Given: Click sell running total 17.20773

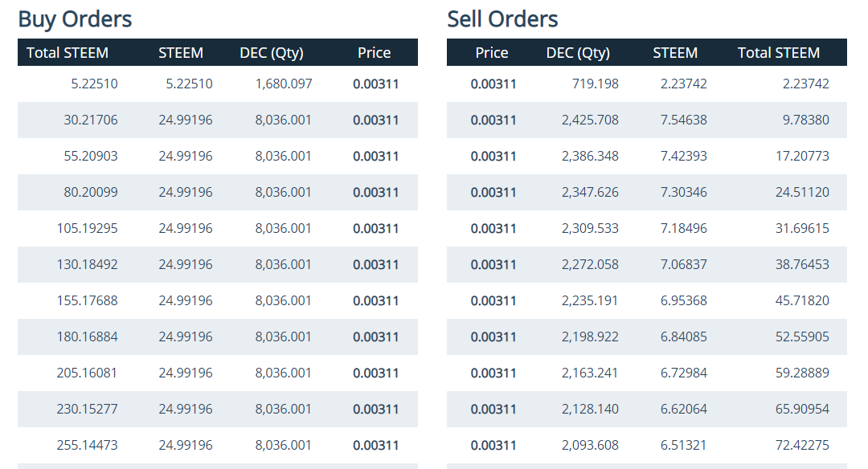Looking at the screenshot, I should [802, 156].
